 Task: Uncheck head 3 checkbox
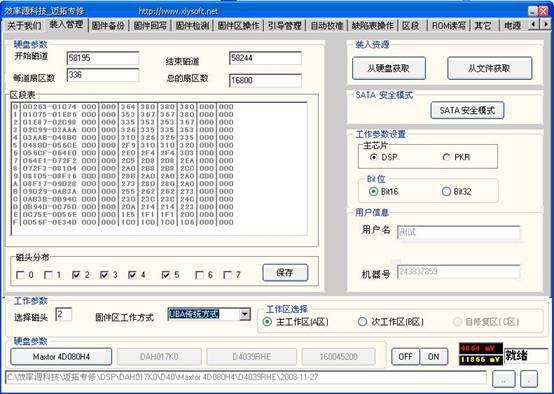coord(104,275)
